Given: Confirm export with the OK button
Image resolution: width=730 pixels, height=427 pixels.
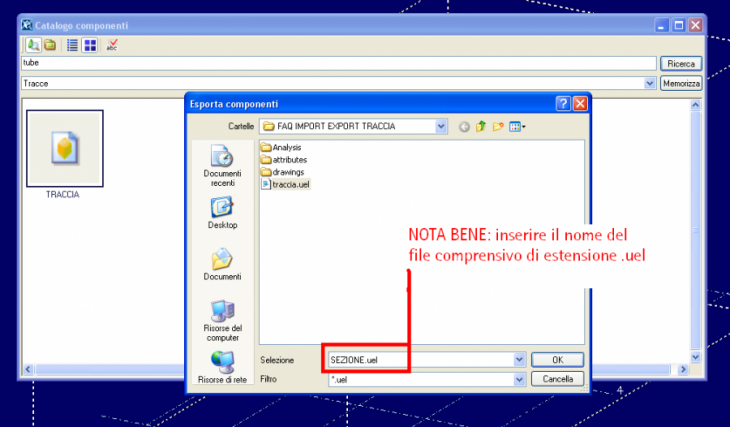Looking at the screenshot, I should tap(557, 359).
